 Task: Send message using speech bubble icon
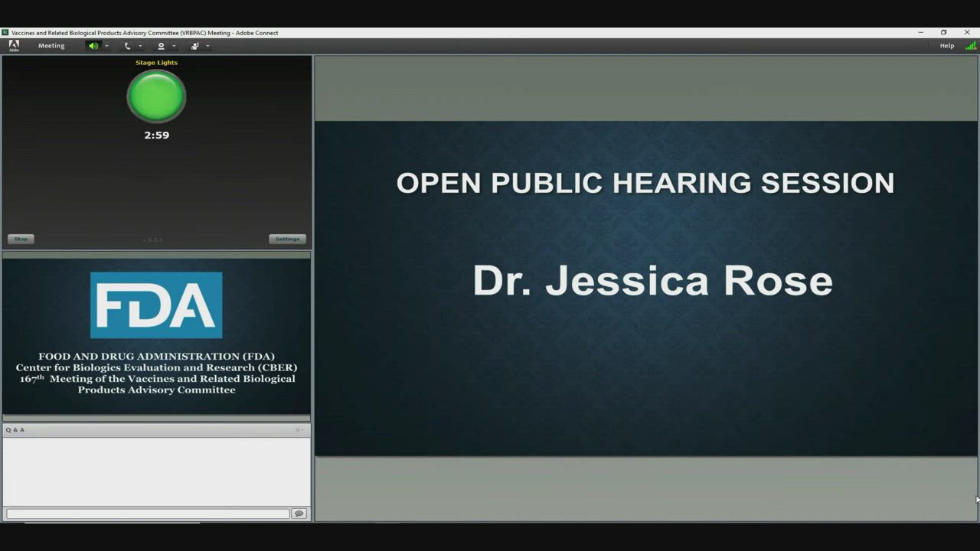coord(299,514)
